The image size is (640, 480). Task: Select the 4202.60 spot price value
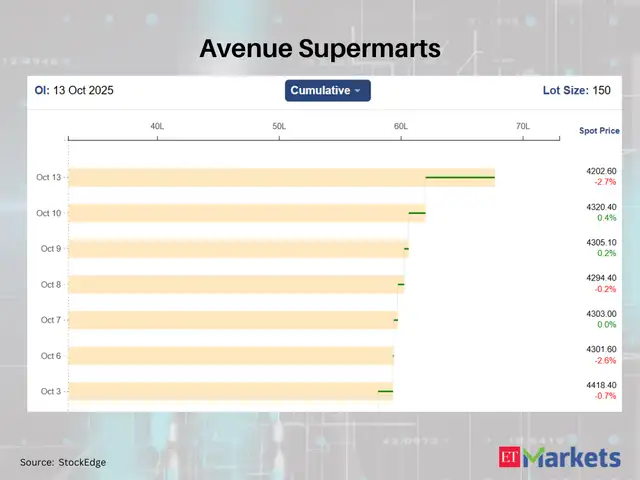click(601, 171)
